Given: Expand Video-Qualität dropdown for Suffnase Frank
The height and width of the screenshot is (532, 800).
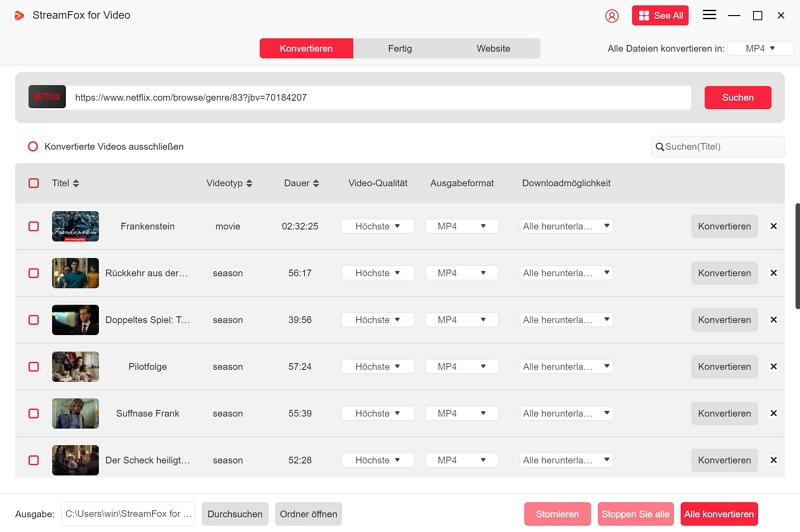Looking at the screenshot, I should pos(377,414).
